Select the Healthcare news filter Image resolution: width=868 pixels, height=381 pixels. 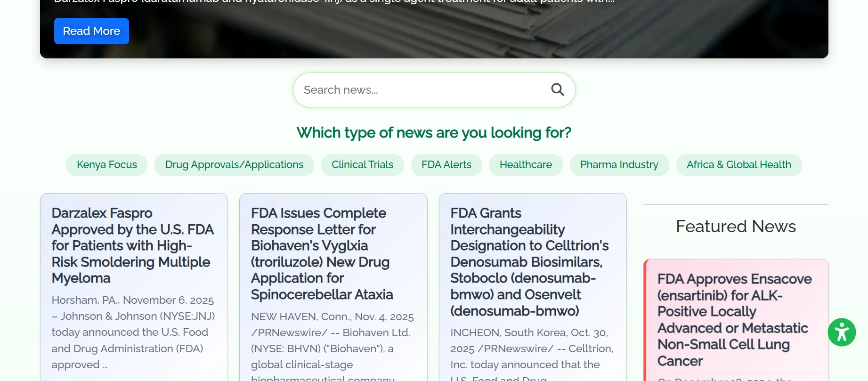526,165
